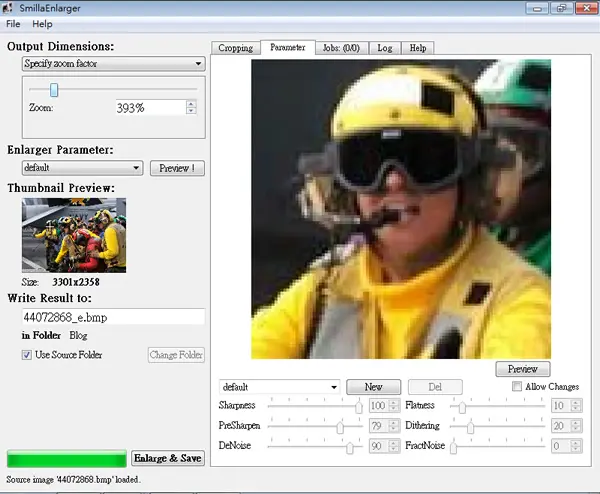Click the Enlarge & Save button
This screenshot has height=494, width=600.
(168, 458)
